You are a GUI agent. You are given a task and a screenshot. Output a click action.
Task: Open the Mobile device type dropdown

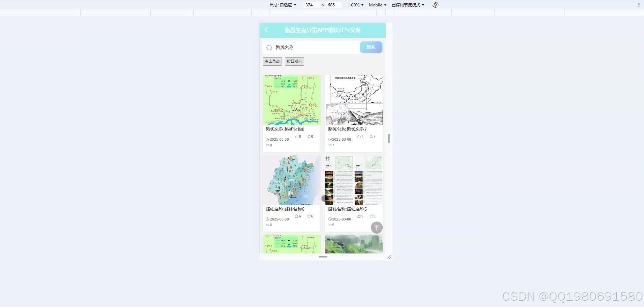pyautogui.click(x=377, y=5)
